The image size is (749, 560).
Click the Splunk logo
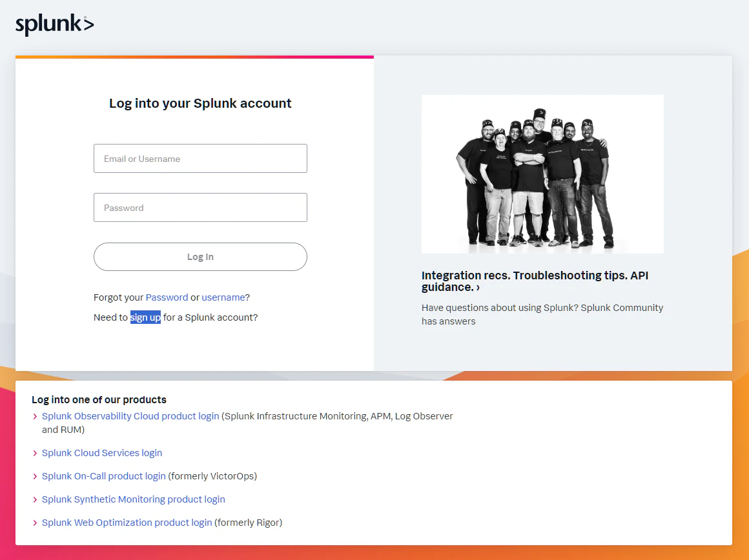click(x=54, y=25)
